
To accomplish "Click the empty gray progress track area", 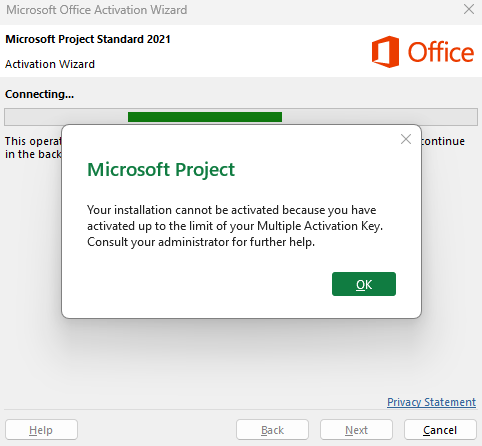I will click(380, 117).
